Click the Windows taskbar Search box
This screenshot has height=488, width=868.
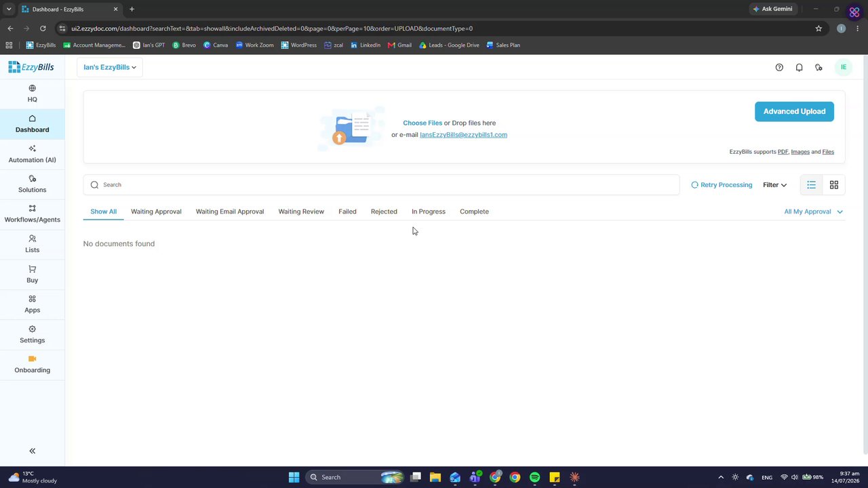pyautogui.click(x=355, y=477)
